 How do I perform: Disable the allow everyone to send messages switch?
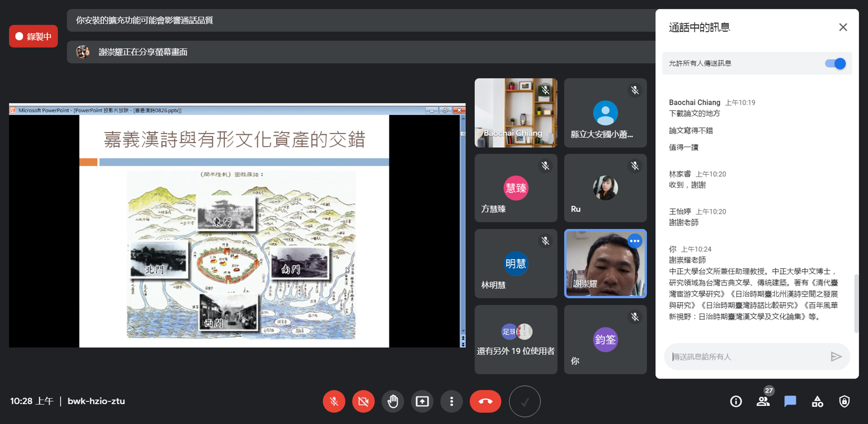(835, 63)
